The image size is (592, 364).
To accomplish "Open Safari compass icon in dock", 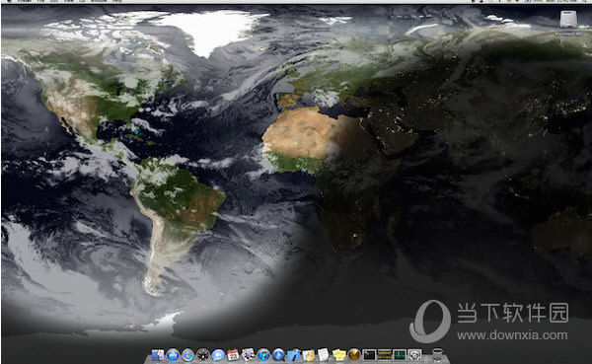I will [x=188, y=355].
